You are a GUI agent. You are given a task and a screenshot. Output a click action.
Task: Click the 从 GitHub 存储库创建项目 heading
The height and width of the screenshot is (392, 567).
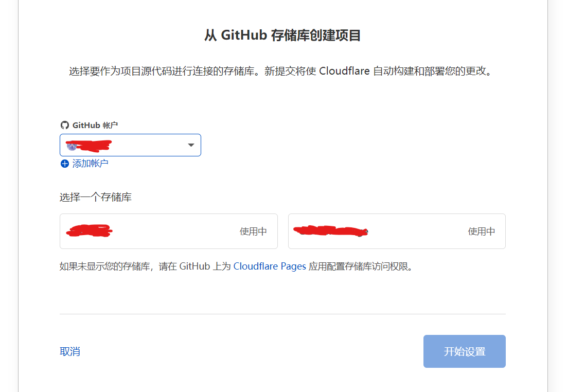tap(282, 35)
